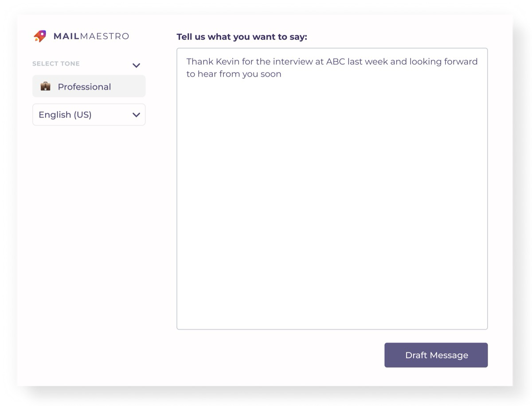
Task: Open the English (US) language dropdown
Action: (89, 114)
